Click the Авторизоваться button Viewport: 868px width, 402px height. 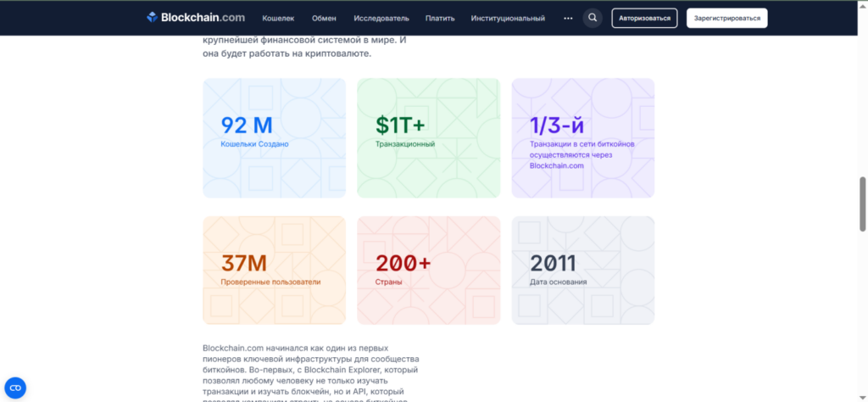[644, 19]
